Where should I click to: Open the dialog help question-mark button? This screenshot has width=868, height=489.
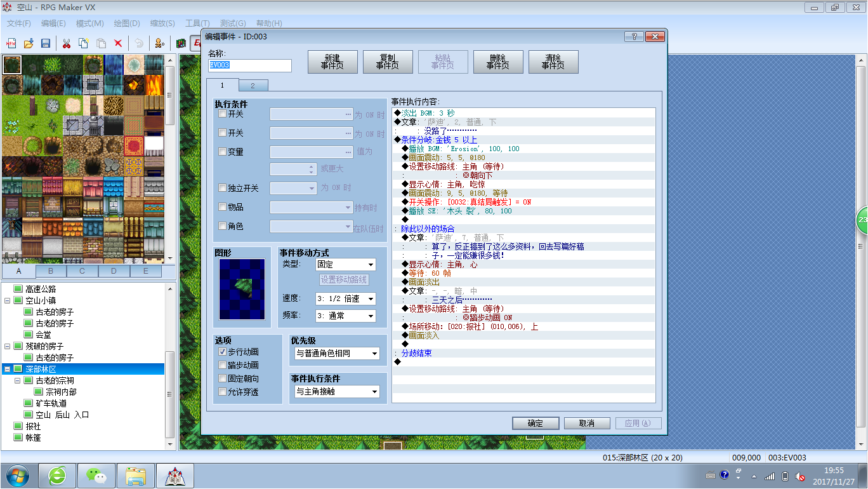[x=633, y=37]
